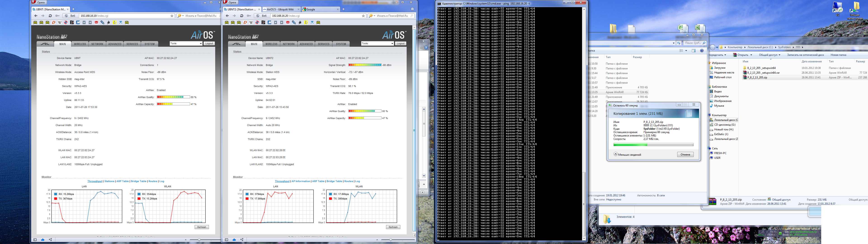The image size is (868, 244).
Task: Open the Tools dropdown on the UBNT2 AirOS page
Action: coord(377,43)
